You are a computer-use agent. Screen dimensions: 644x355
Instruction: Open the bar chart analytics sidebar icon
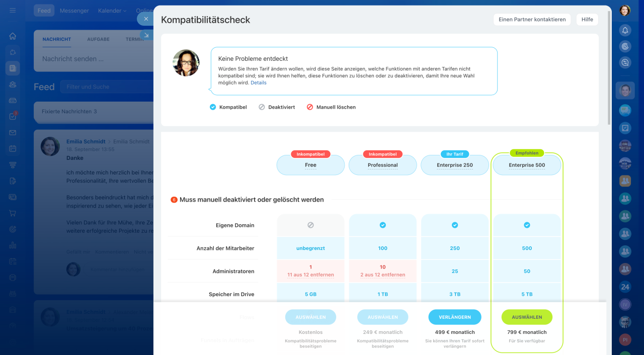[13, 245]
